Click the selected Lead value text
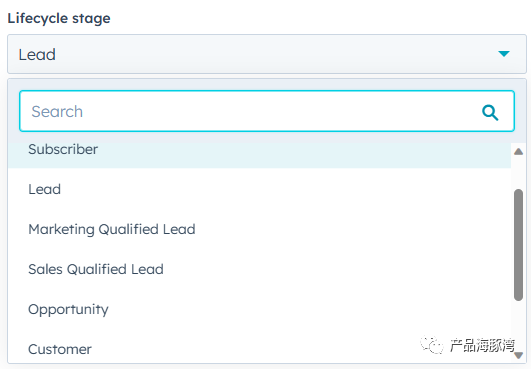Image resolution: width=531 pixels, height=369 pixels. pos(37,55)
